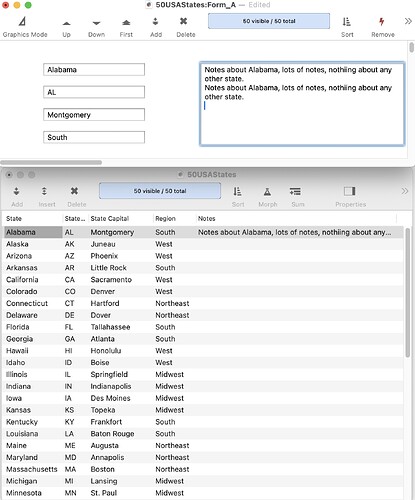
Task: Select the Arizona row
Action: 203,256
